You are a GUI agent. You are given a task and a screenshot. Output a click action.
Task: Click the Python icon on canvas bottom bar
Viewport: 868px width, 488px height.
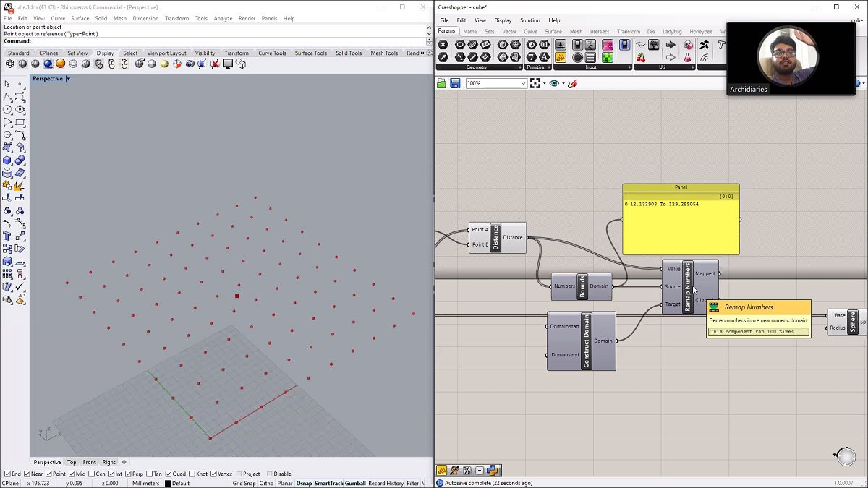(x=493, y=471)
